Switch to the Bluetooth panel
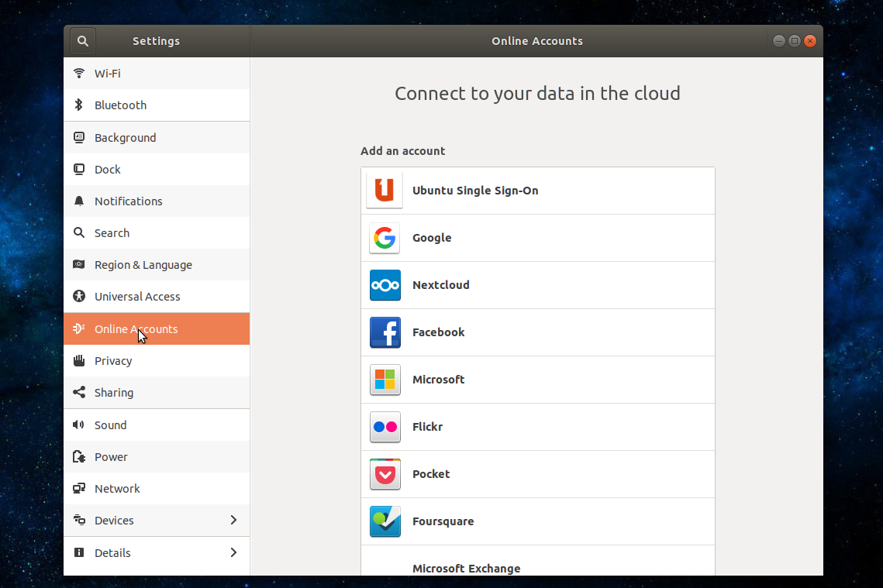Screen dimensions: 883x588 point(157,105)
